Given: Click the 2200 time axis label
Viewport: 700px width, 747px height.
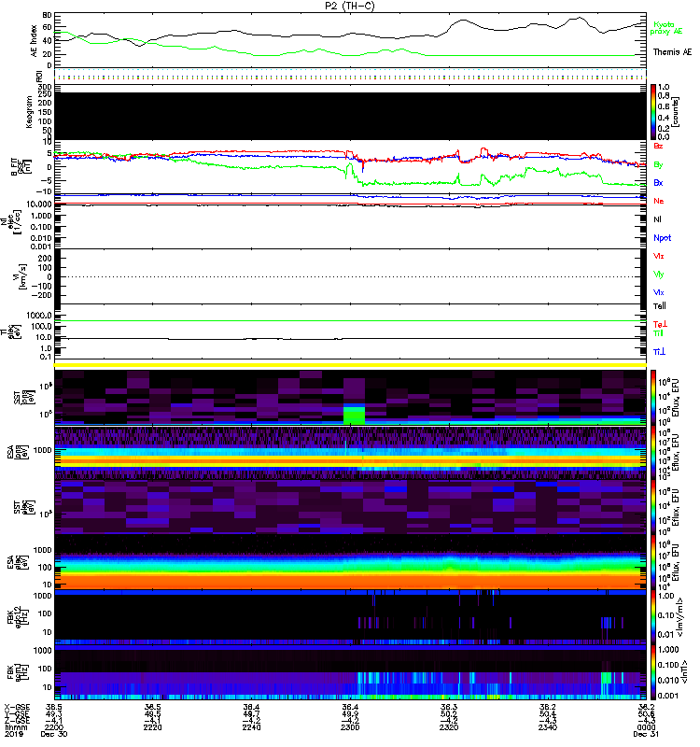Looking at the screenshot, I should coord(54,727).
